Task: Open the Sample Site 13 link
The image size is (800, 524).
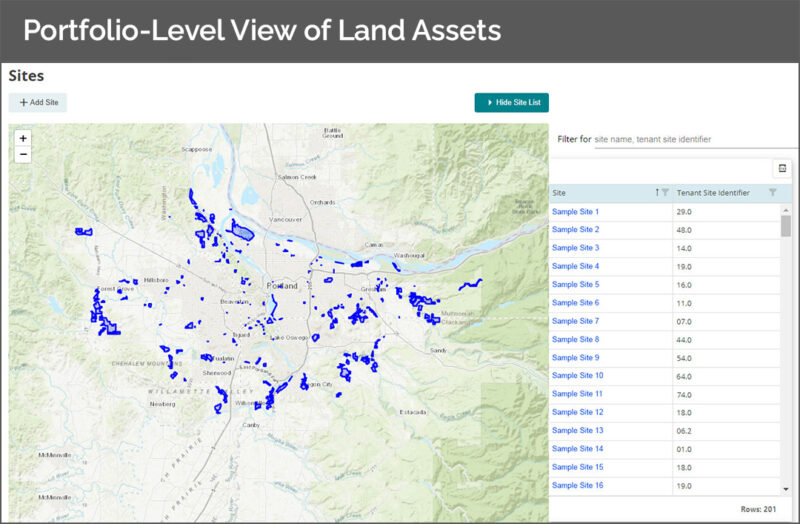Action: point(578,430)
